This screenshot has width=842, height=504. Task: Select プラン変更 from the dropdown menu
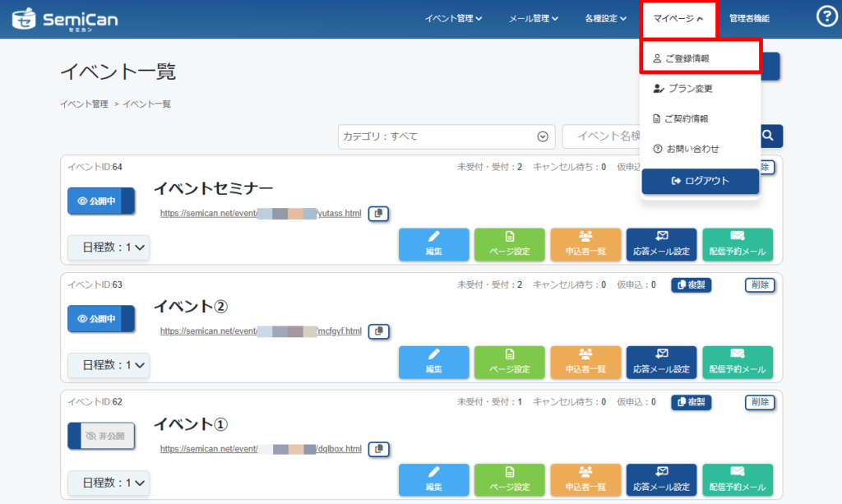[x=689, y=89]
